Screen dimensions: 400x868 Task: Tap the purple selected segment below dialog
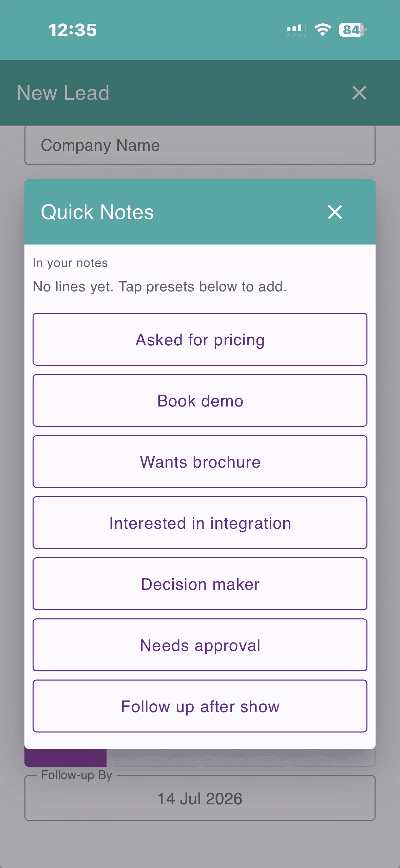click(65, 758)
